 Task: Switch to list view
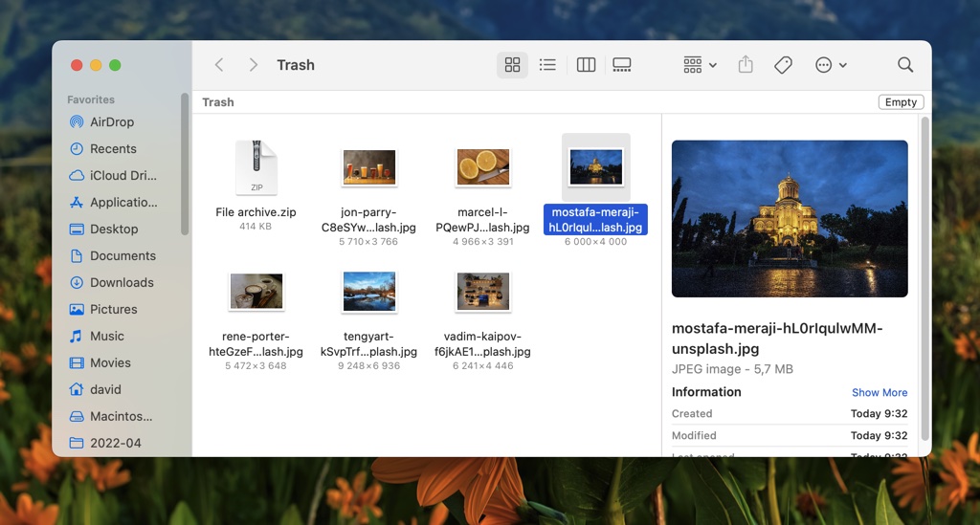point(547,65)
